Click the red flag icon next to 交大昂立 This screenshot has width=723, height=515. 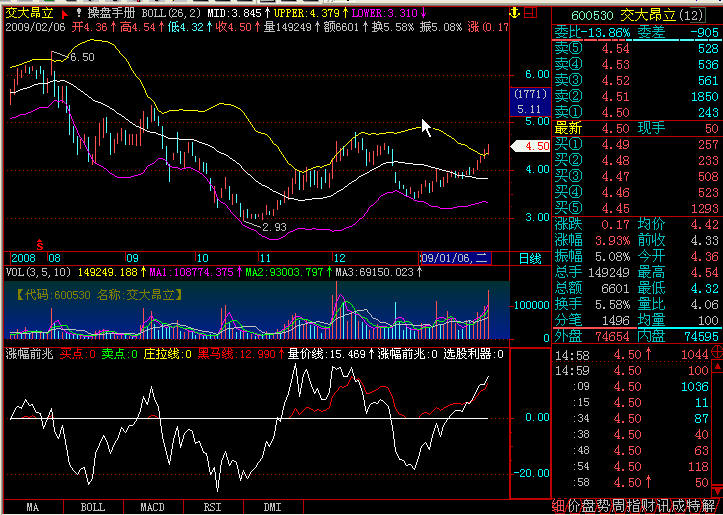[x=65, y=13]
